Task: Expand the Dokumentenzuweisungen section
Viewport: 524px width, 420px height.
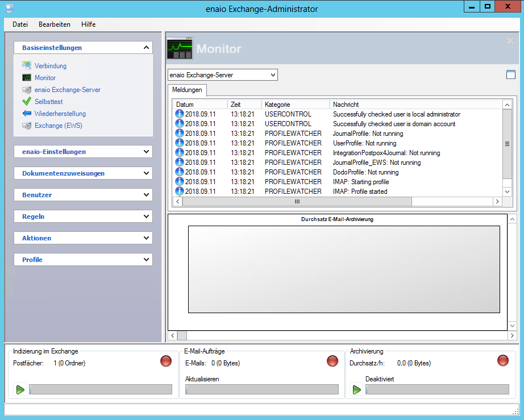Action: [x=146, y=173]
